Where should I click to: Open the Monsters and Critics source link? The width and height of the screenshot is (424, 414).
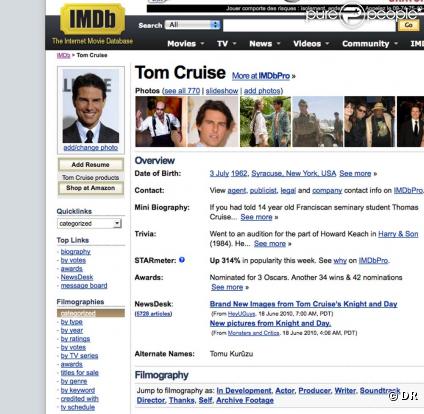pos(253,333)
